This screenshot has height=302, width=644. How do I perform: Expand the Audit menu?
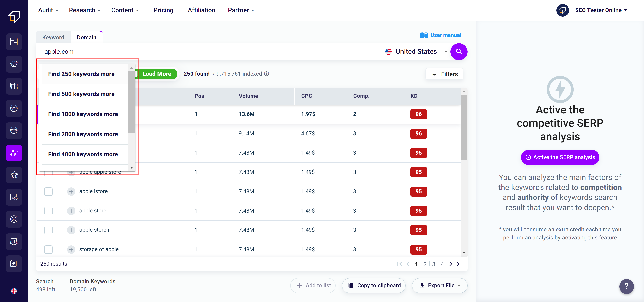[x=48, y=10]
